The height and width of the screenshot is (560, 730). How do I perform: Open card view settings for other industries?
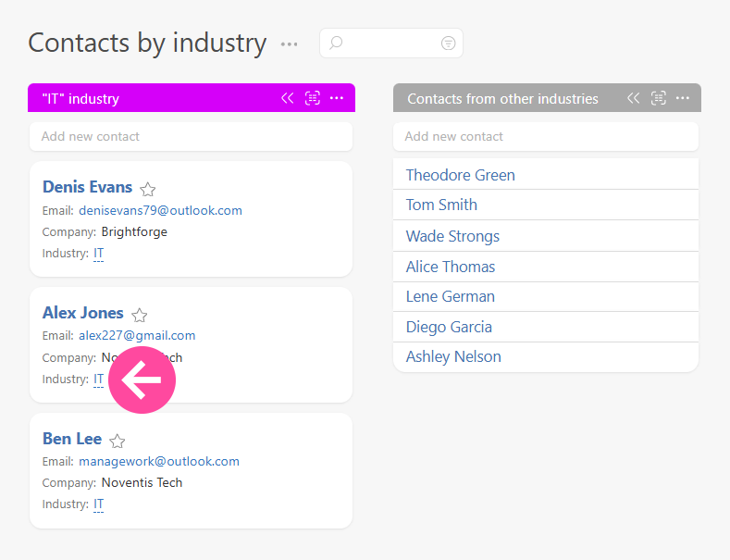[659, 98]
